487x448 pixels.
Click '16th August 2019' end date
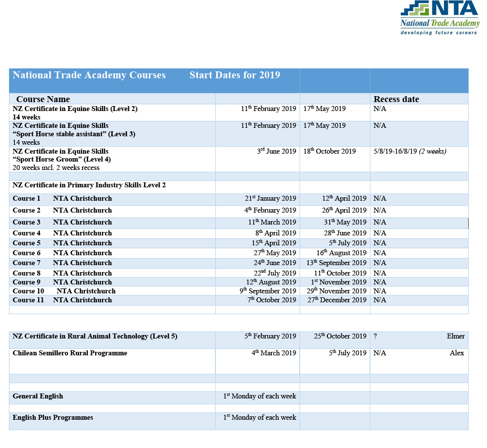coord(341,253)
